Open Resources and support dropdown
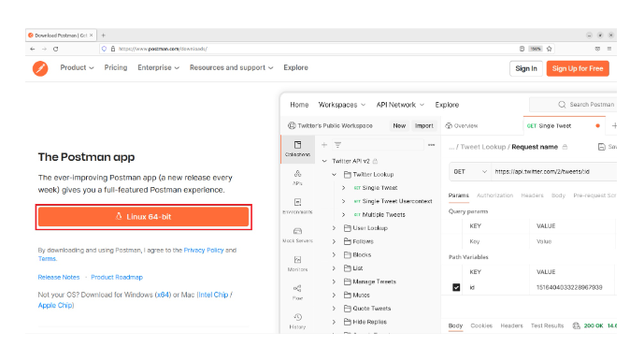The image size is (644, 361). click(x=231, y=67)
